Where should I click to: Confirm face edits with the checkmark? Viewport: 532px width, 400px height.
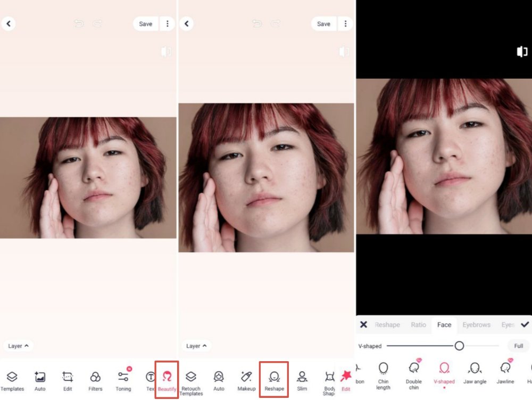click(x=525, y=324)
